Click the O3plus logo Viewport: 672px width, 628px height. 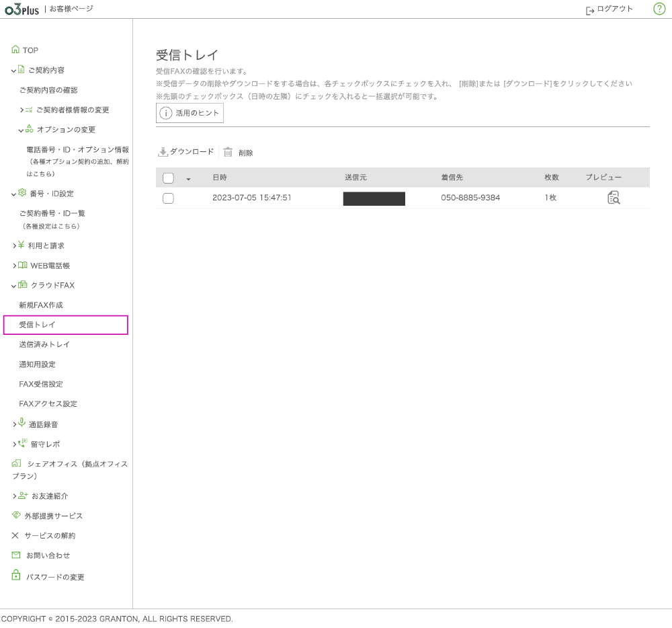22,9
